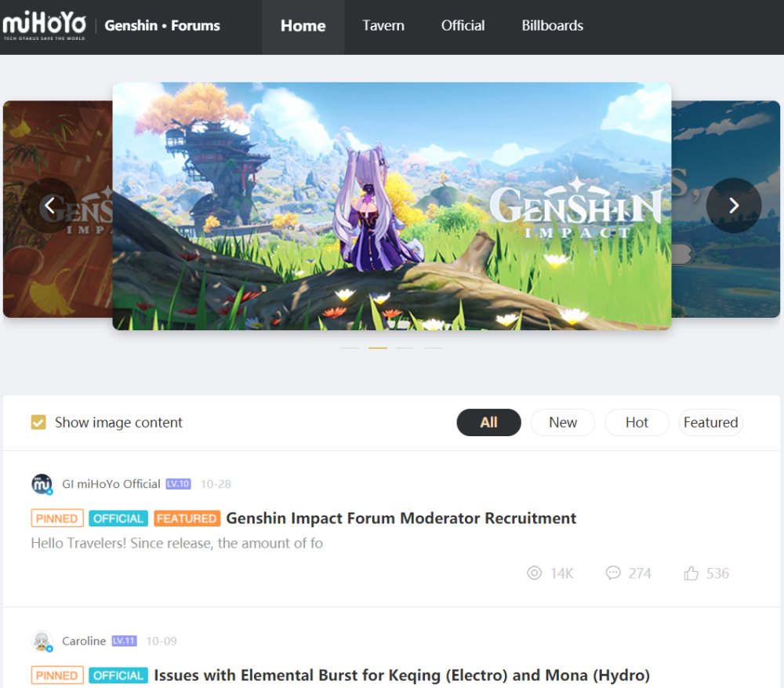Filter posts by Featured

tap(710, 422)
